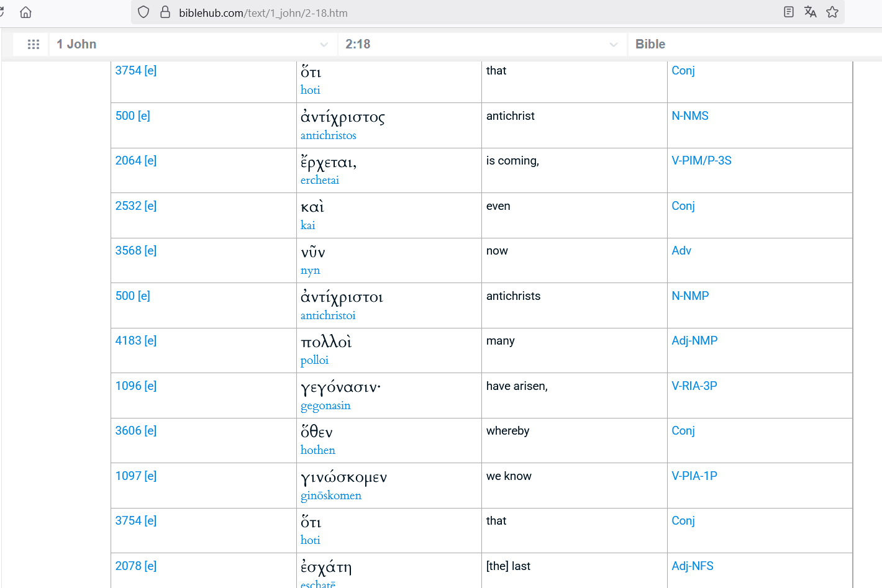Click [e] next to 2064
882x588 pixels.
point(150,161)
